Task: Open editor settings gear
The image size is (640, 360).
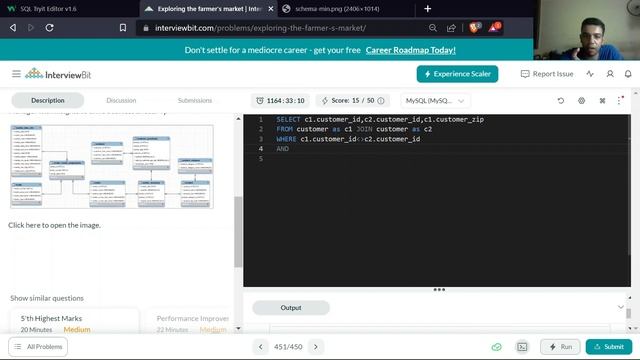Action: [x=582, y=100]
